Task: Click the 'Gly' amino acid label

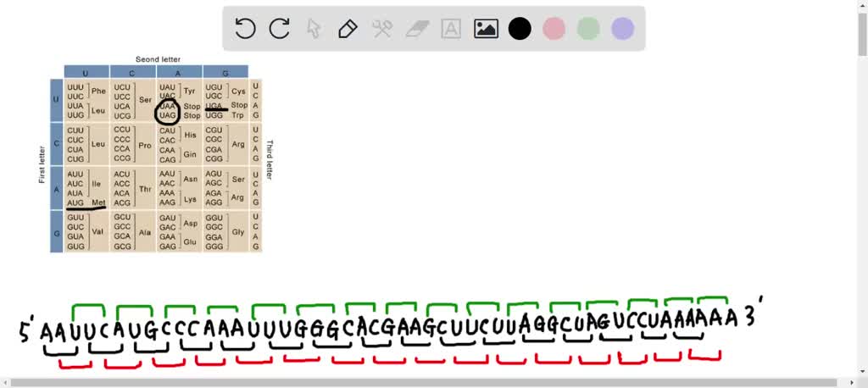Action: 238,232
